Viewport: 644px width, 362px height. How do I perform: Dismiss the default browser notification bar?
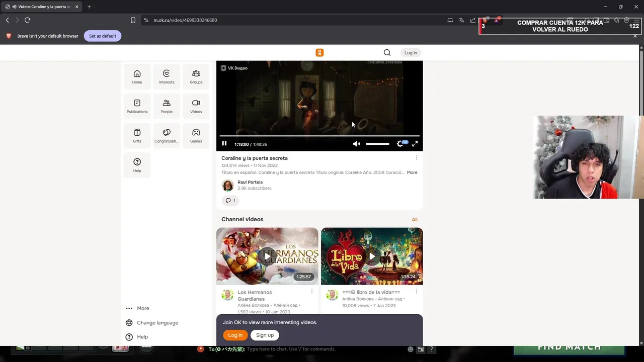point(635,36)
